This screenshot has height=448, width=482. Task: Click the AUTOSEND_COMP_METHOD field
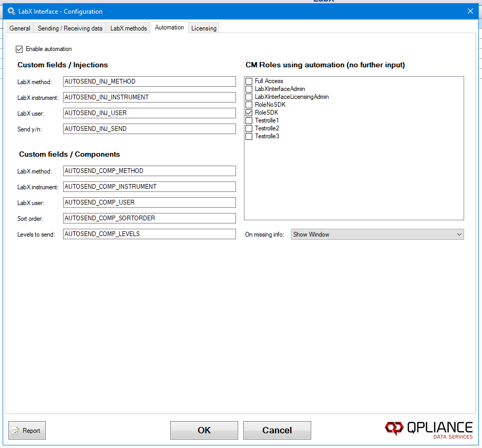(149, 171)
